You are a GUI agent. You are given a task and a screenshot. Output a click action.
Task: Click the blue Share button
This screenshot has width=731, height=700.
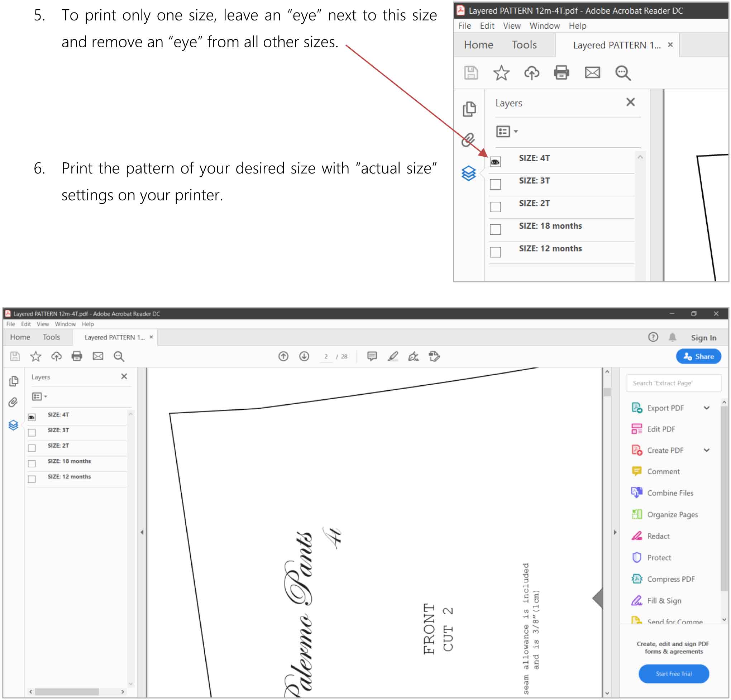(x=698, y=356)
